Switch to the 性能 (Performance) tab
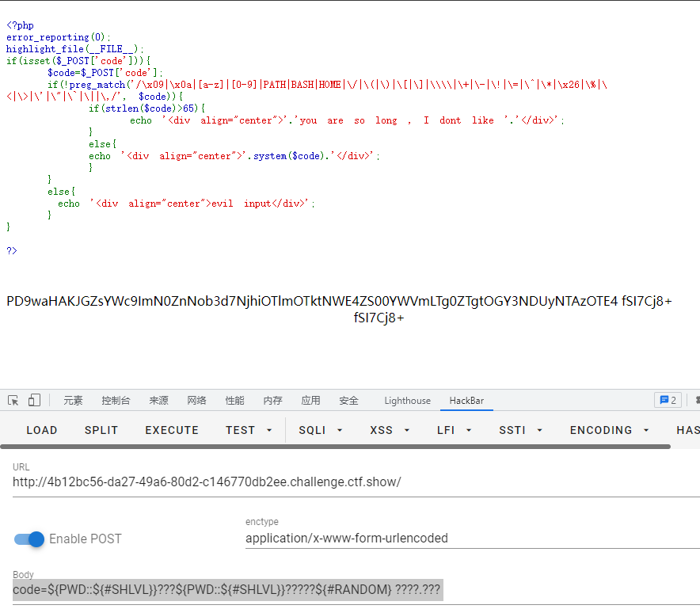The image size is (700, 609). click(x=234, y=401)
